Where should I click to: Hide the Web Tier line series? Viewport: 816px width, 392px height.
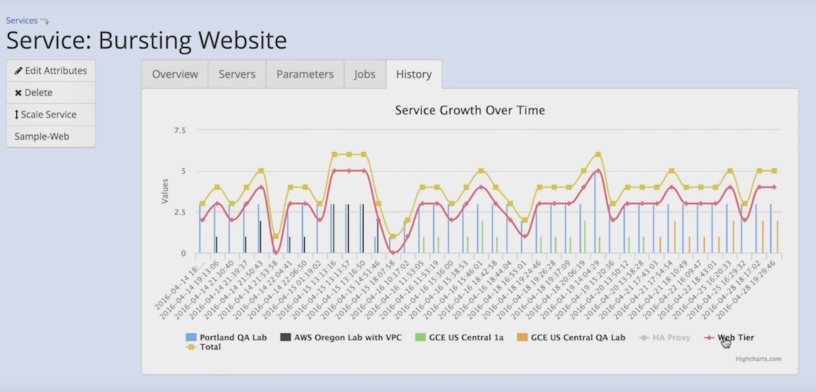click(729, 337)
